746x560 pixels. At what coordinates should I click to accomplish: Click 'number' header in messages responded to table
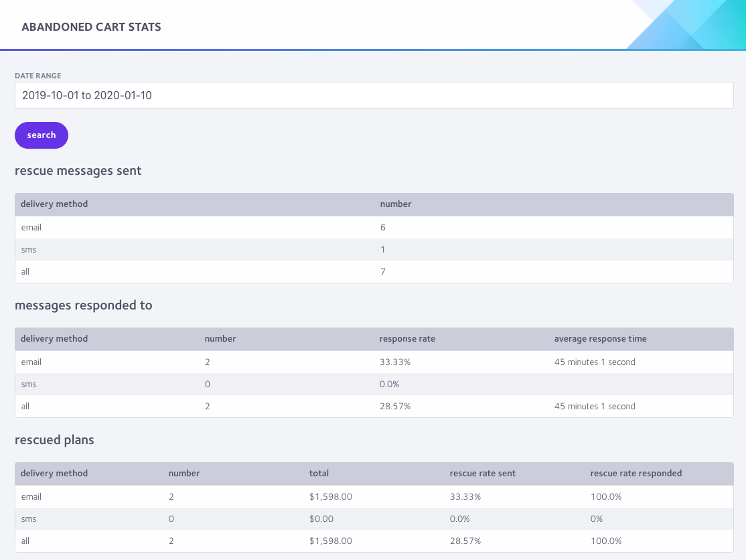(x=220, y=339)
